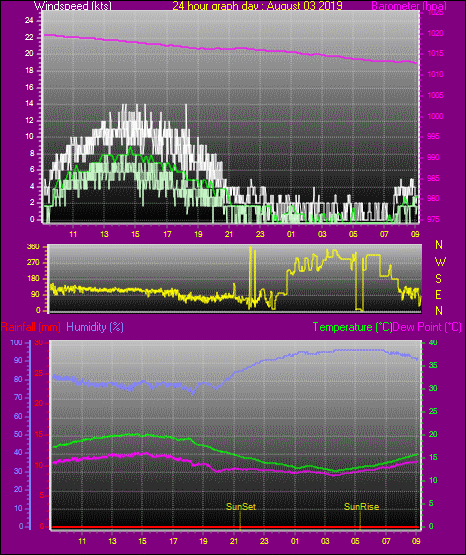Click the SunRise marker label

361,507
